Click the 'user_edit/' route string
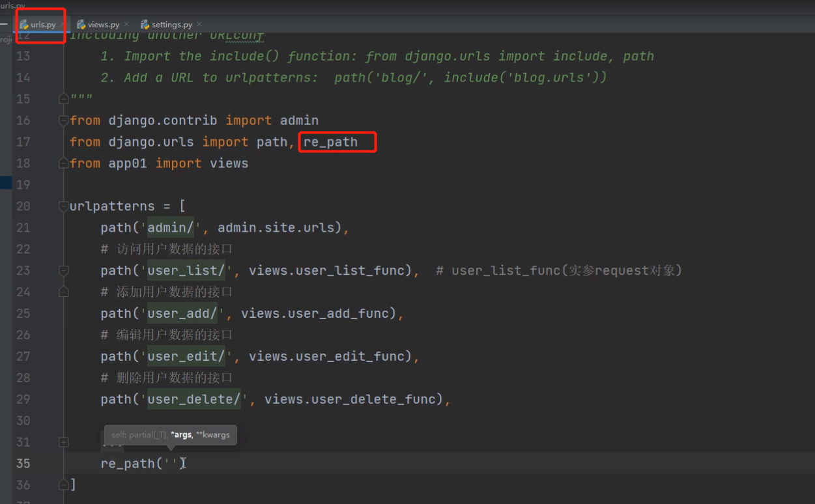815x504 pixels. click(x=186, y=357)
